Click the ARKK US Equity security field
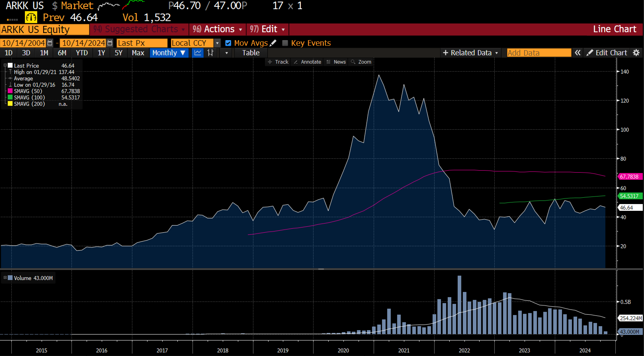 (x=45, y=29)
